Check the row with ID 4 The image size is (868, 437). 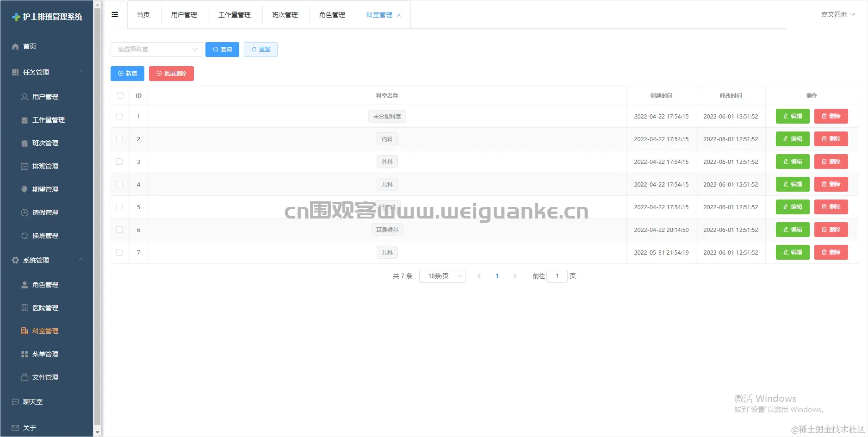coord(119,184)
